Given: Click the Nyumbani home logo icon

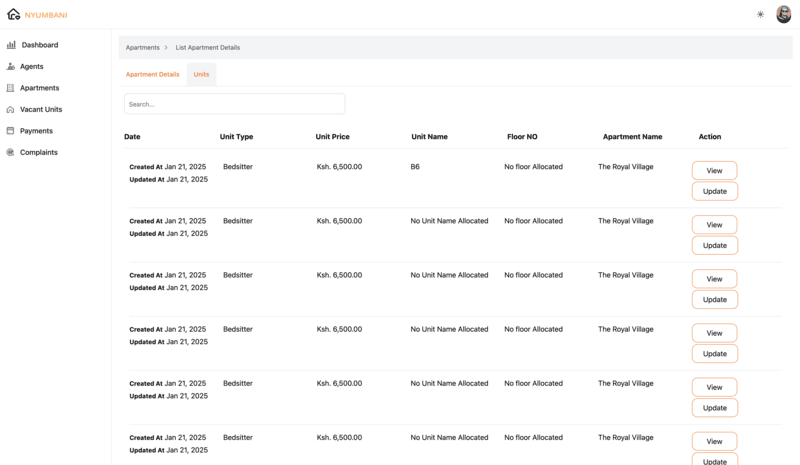Looking at the screenshot, I should [x=13, y=15].
